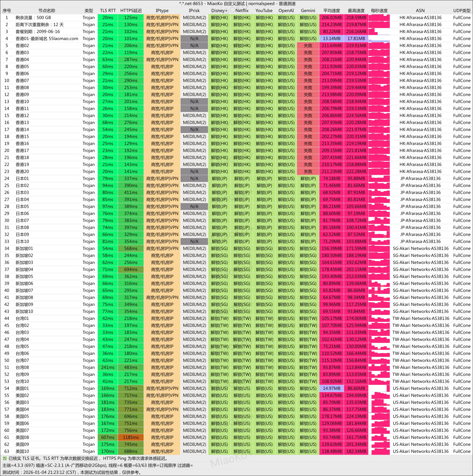The width and height of the screenshot is (473, 476).
Task: Click the 序号 column header
Action: 7,11
